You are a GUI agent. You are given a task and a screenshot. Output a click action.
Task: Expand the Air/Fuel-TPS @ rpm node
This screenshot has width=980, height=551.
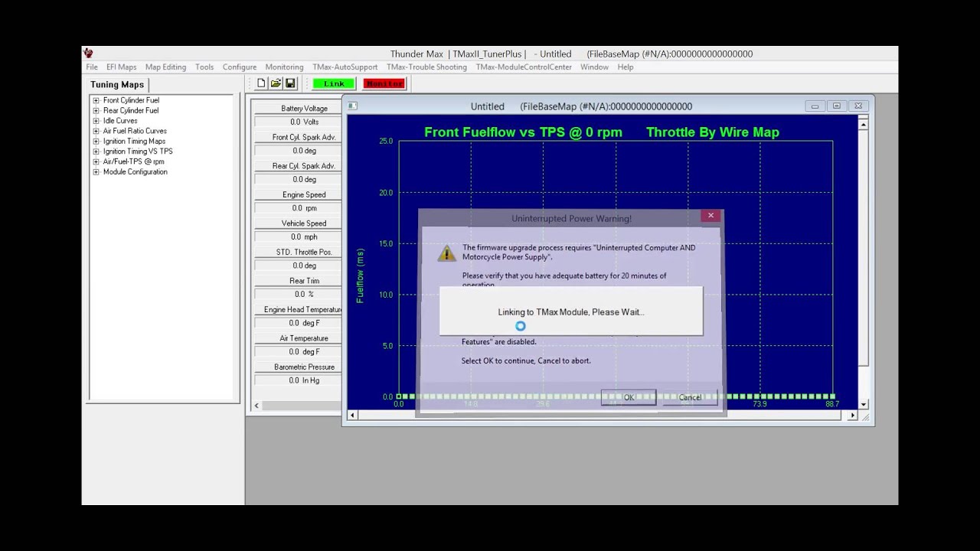pos(96,161)
